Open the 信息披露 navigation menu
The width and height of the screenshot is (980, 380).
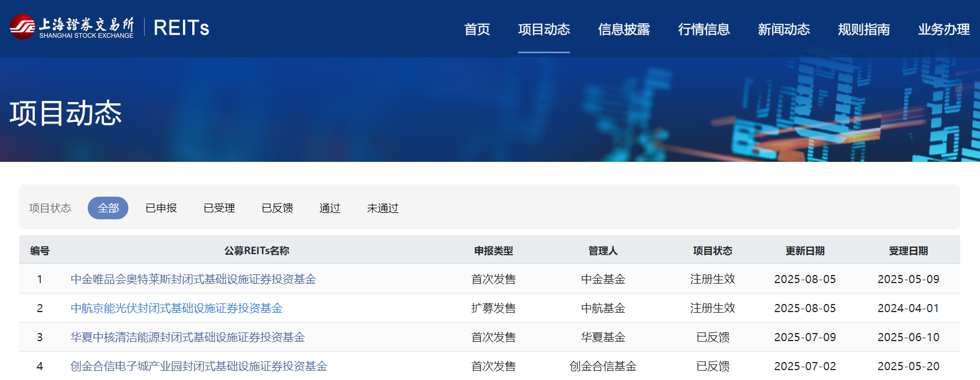point(624,29)
